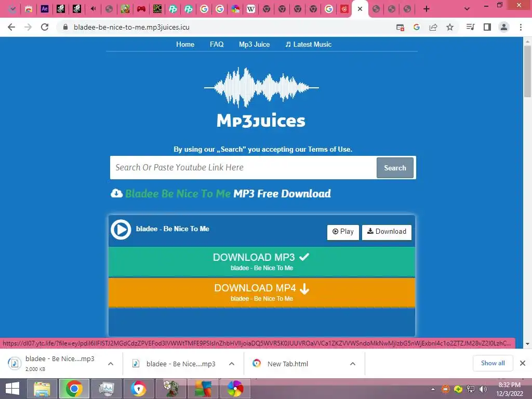
Task: Click the address bar URL
Action: pos(131,27)
